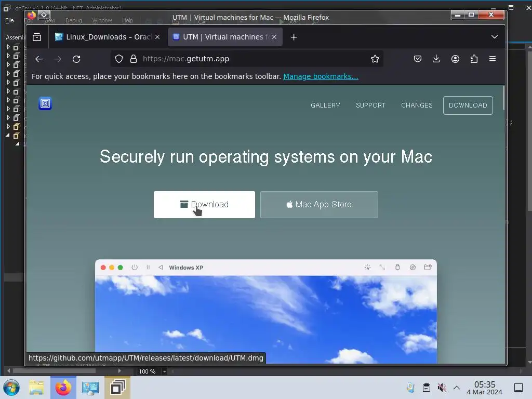Open the Windows Start button
532x399 pixels.
(x=11, y=388)
